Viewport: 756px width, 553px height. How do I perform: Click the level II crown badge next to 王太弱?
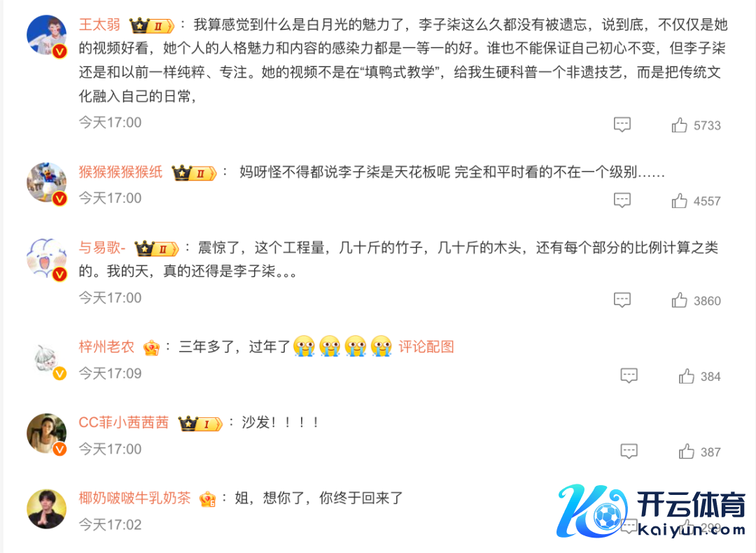(151, 25)
